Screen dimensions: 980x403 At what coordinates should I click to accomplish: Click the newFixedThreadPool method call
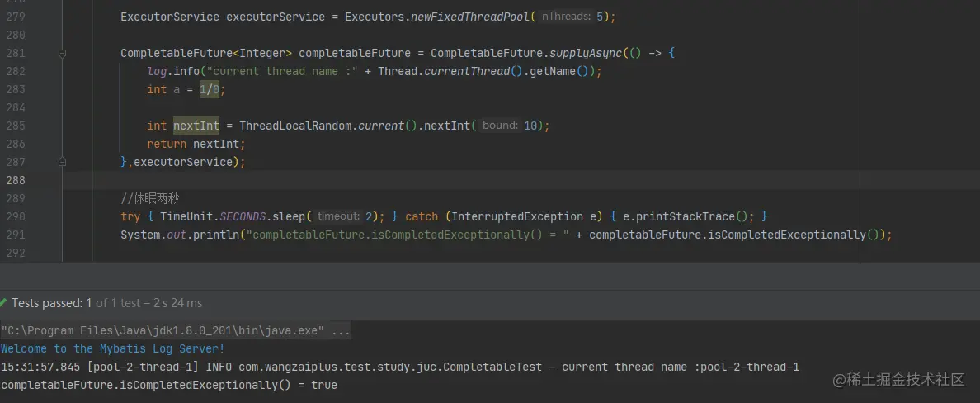click(x=470, y=17)
